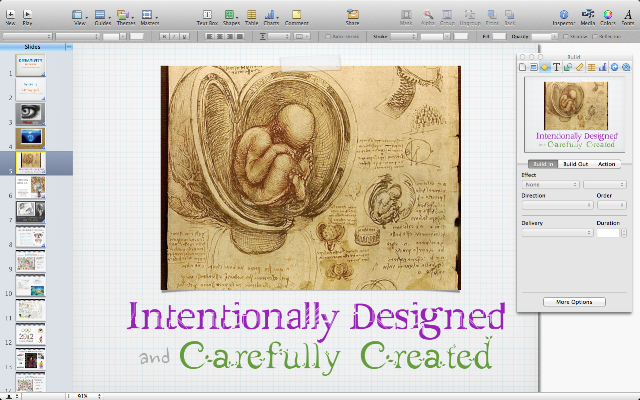Viewport: 640px width, 400px height.
Task: Open the columns layout button
Action: (302, 37)
